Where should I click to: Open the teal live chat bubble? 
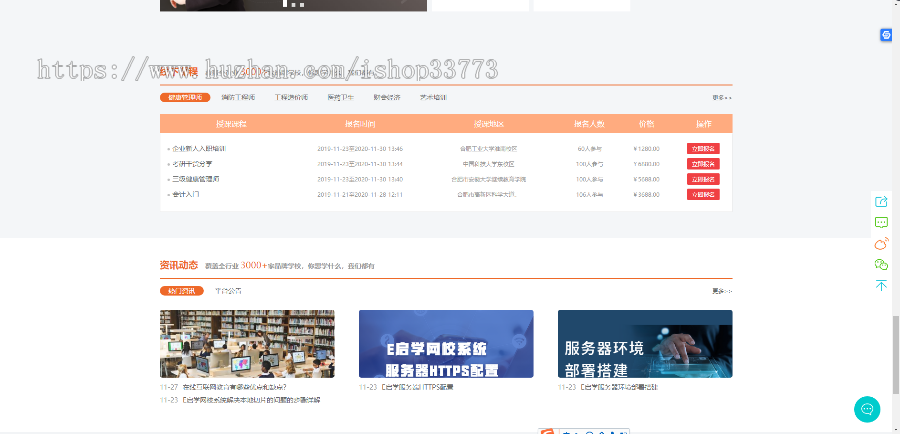click(867, 409)
